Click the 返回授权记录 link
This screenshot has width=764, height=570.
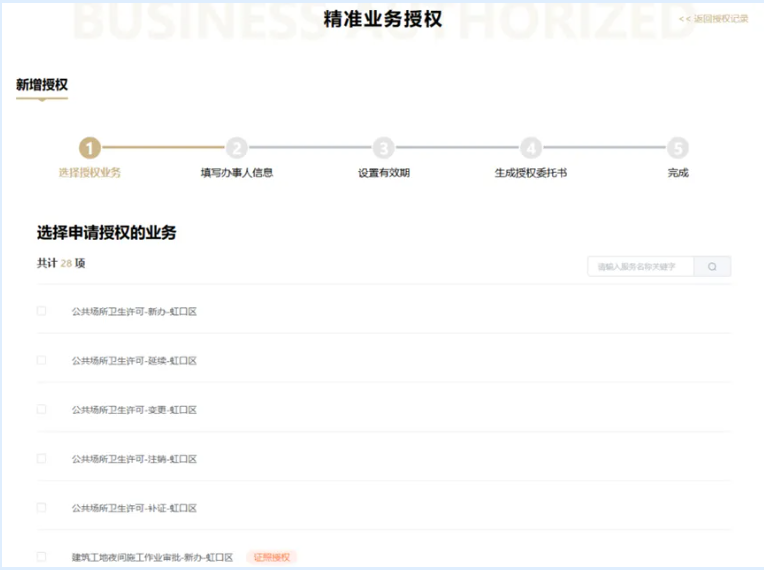[x=713, y=19]
